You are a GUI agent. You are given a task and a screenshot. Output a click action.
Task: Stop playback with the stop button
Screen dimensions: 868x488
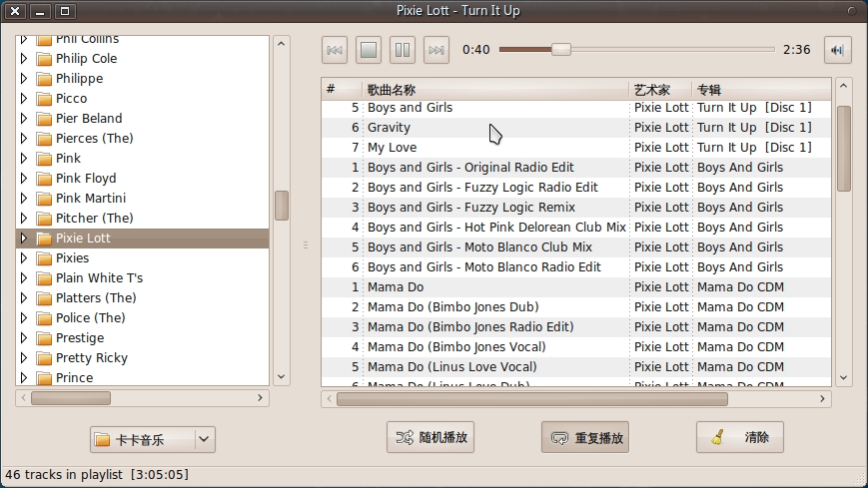coord(369,50)
